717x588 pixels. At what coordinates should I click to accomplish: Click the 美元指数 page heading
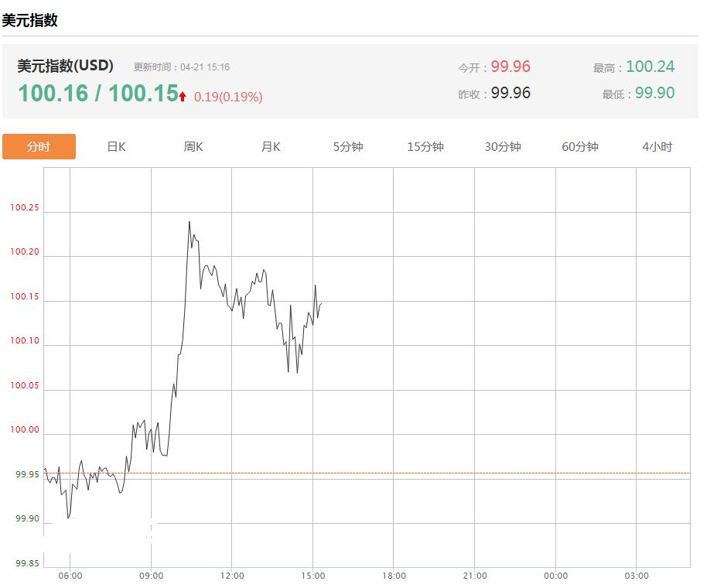coord(30,20)
